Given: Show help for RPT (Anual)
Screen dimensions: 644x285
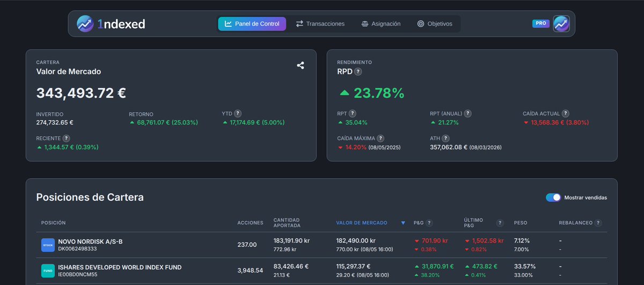Looking at the screenshot, I should pyautogui.click(x=468, y=114).
